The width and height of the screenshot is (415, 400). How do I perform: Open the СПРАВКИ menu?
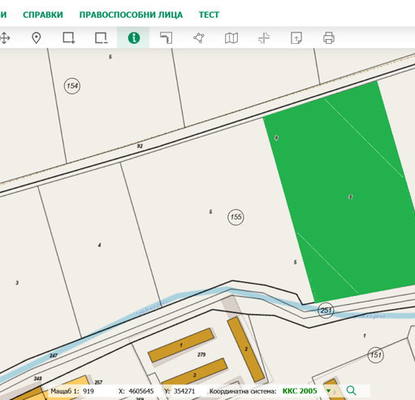43,15
